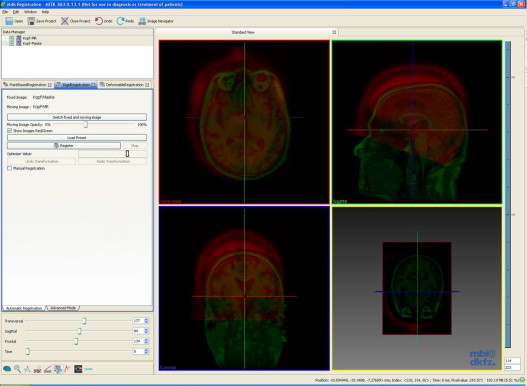
Task: Toggle visibility checkbox of Kopf-Maske
Action: click(12, 43)
